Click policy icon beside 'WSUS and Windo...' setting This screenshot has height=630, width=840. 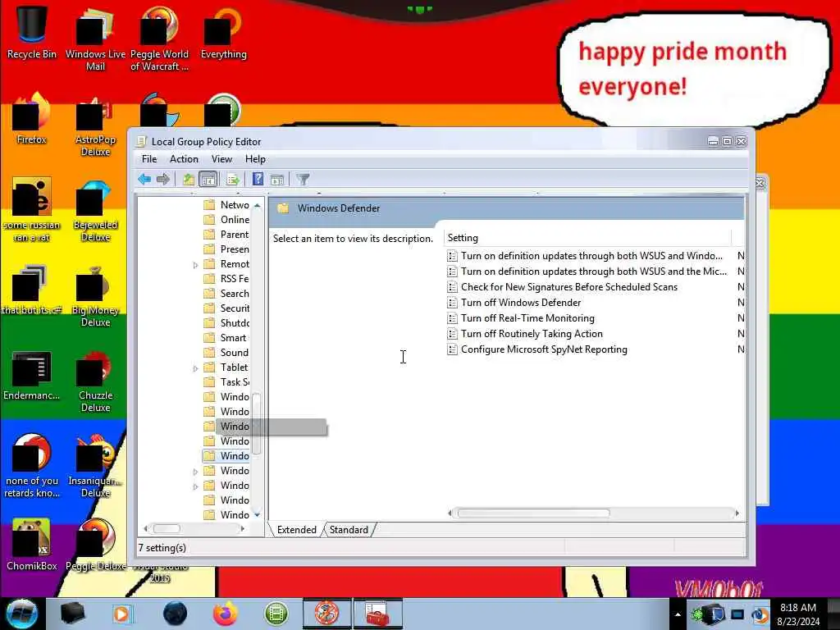tap(452, 256)
